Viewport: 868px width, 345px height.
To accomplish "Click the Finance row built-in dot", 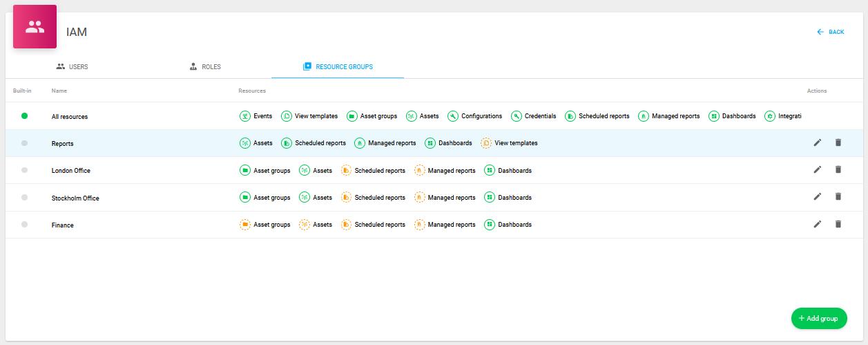I will pyautogui.click(x=24, y=225).
